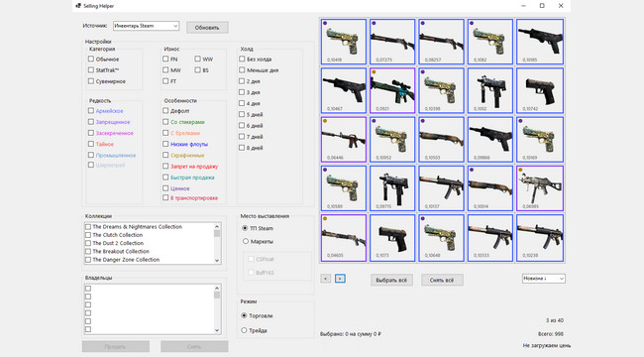
Task: Select the Маркеты radio button
Action: pos(246,241)
